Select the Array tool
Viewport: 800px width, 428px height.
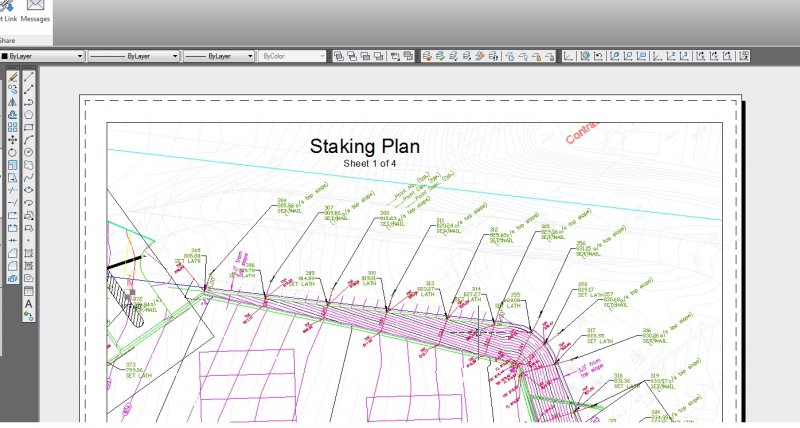(x=13, y=127)
